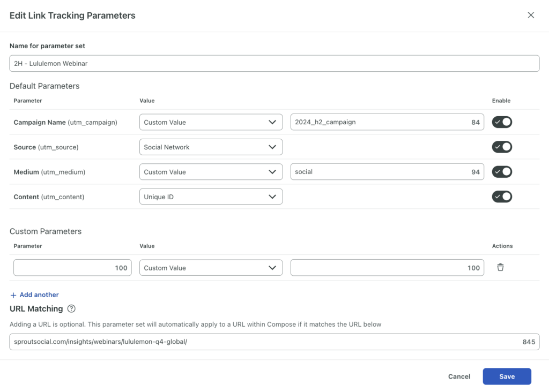
Task: Open the Content Unique ID dropdown
Action: click(x=211, y=197)
